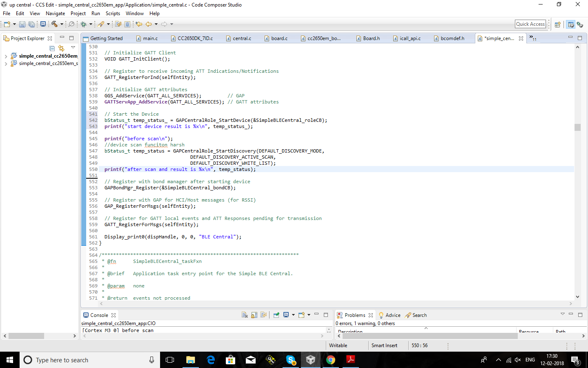Click the magnifier search toolbar icon

(x=71, y=24)
